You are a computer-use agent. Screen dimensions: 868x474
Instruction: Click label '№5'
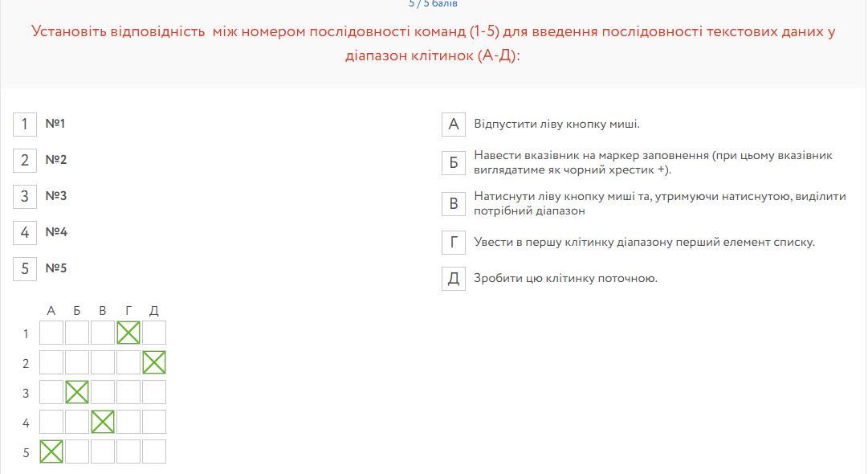coord(56,268)
